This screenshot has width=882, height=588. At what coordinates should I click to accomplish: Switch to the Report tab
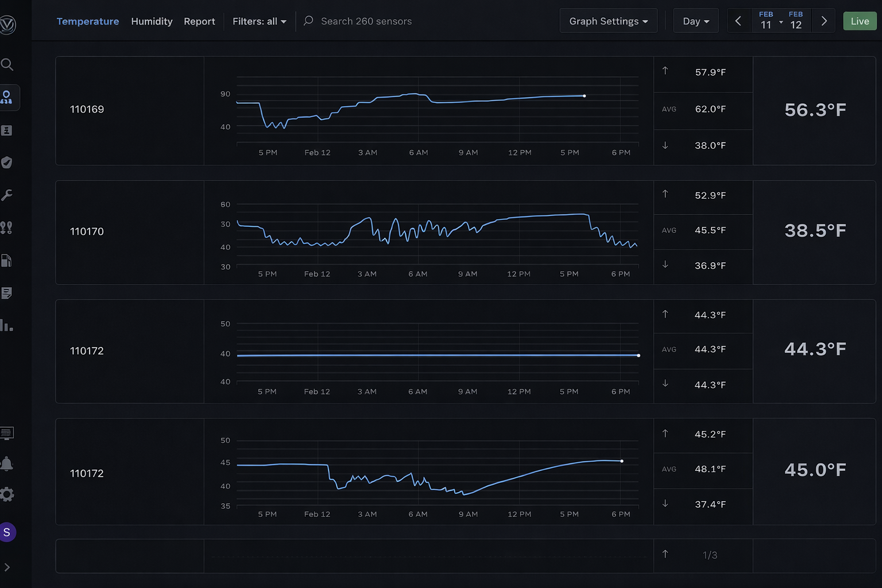[x=199, y=21]
